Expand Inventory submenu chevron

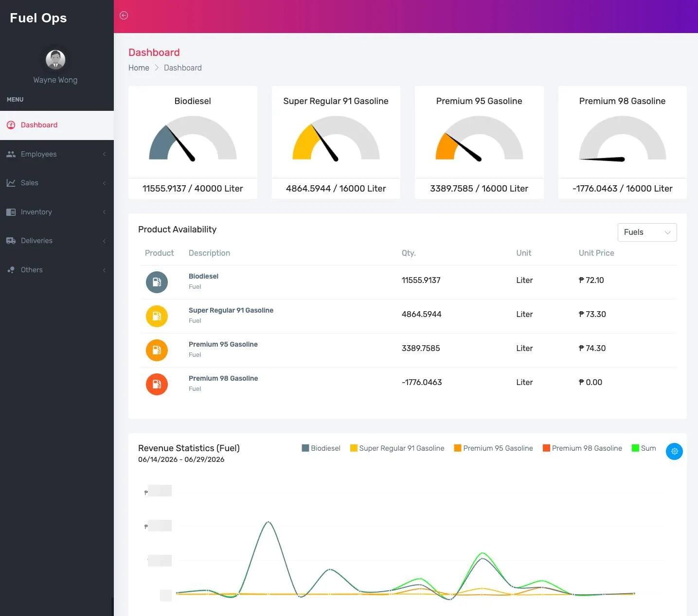pos(104,212)
